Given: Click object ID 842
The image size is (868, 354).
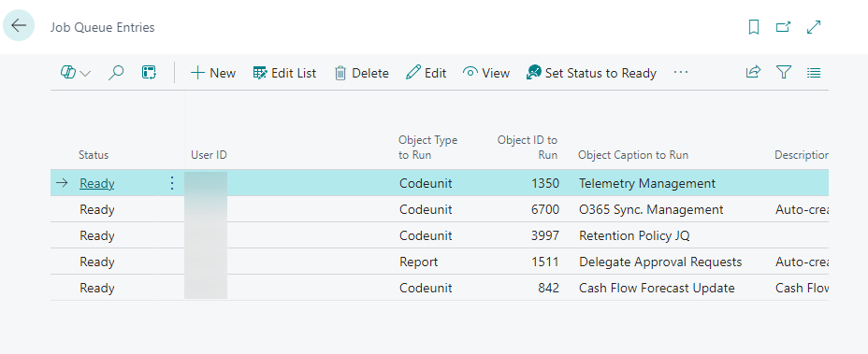Looking at the screenshot, I should pos(549,288).
